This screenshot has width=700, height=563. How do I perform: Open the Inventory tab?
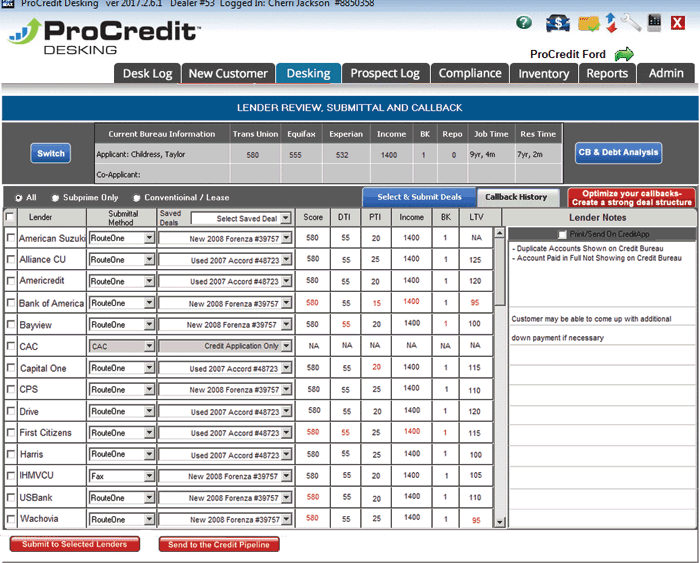click(544, 73)
